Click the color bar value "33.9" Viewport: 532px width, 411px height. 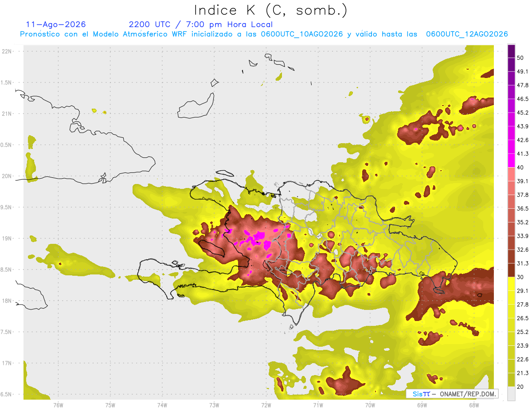coord(522,236)
